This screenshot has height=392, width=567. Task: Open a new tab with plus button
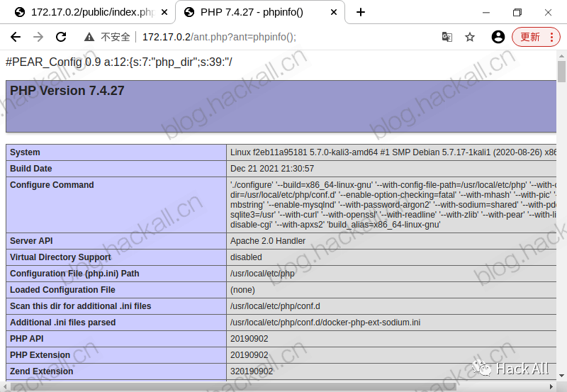361,12
